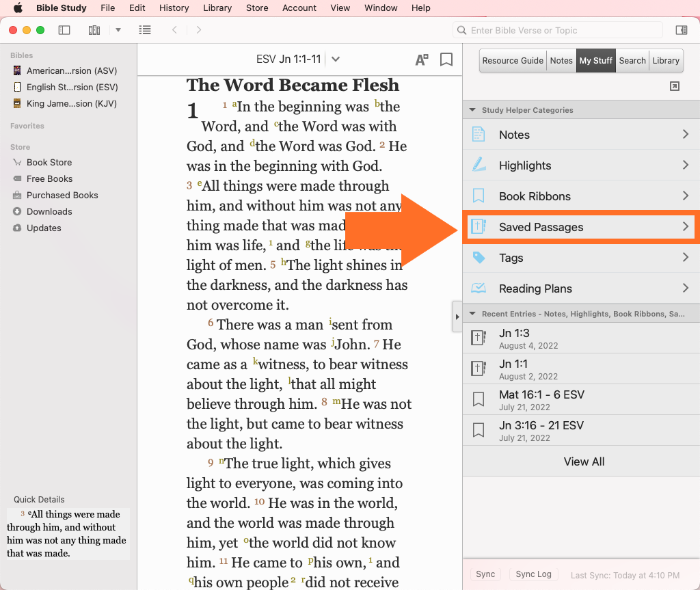Open the King James Version Bible
Image resolution: width=700 pixels, height=590 pixels.
71,104
